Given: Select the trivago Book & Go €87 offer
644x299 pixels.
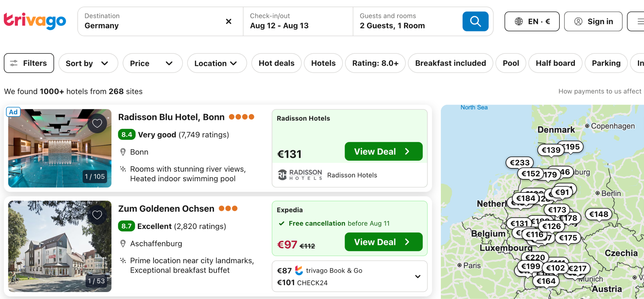Looking at the screenshot, I should 319,270.
